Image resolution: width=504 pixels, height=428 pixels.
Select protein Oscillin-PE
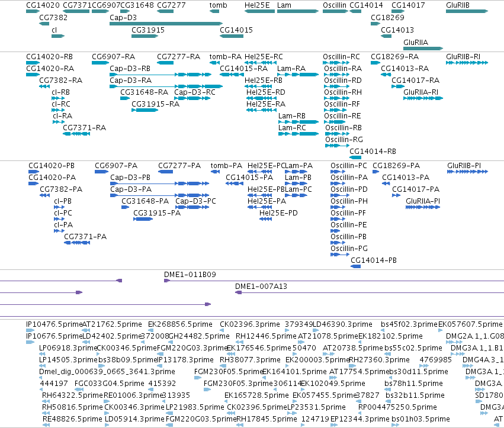tap(349, 225)
